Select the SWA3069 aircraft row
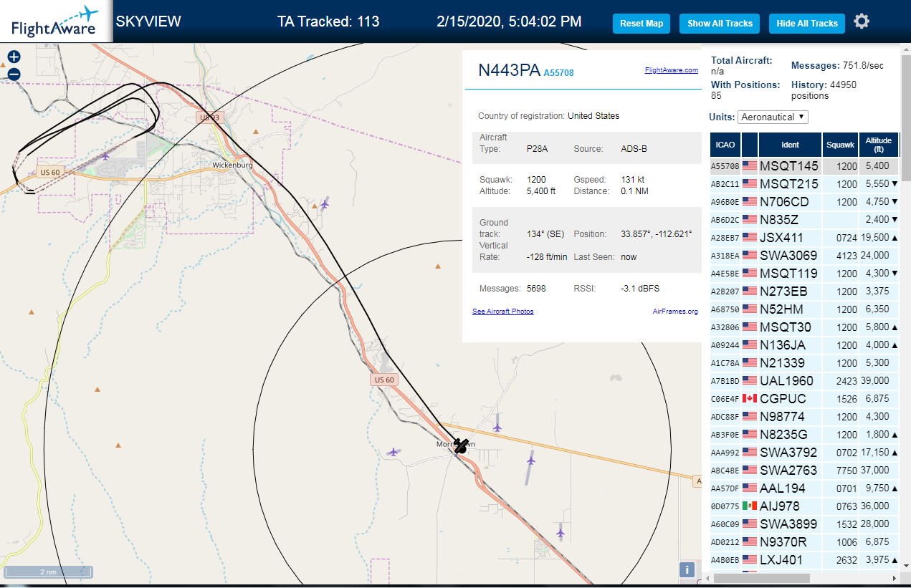Viewport: 911px width, 588px height. click(x=803, y=256)
